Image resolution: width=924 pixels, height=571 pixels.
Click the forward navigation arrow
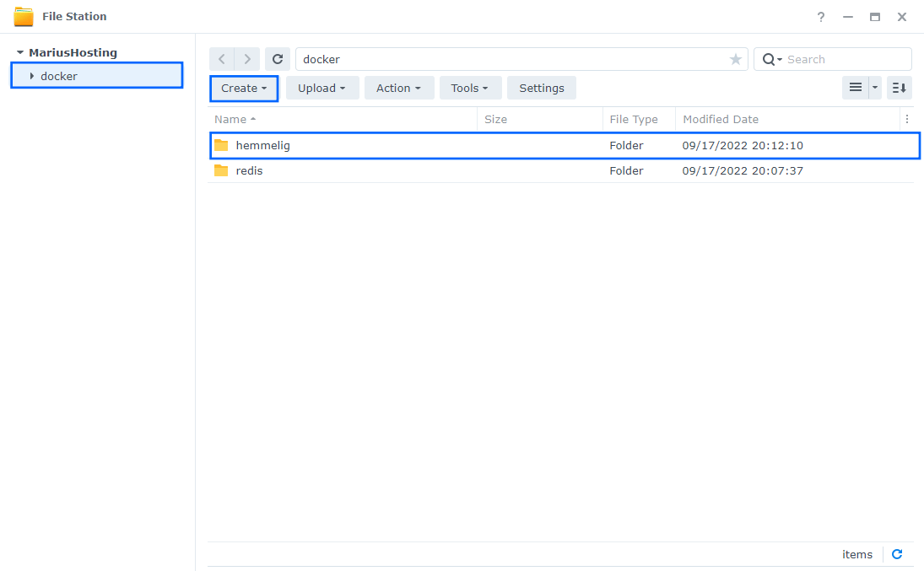pyautogui.click(x=246, y=59)
